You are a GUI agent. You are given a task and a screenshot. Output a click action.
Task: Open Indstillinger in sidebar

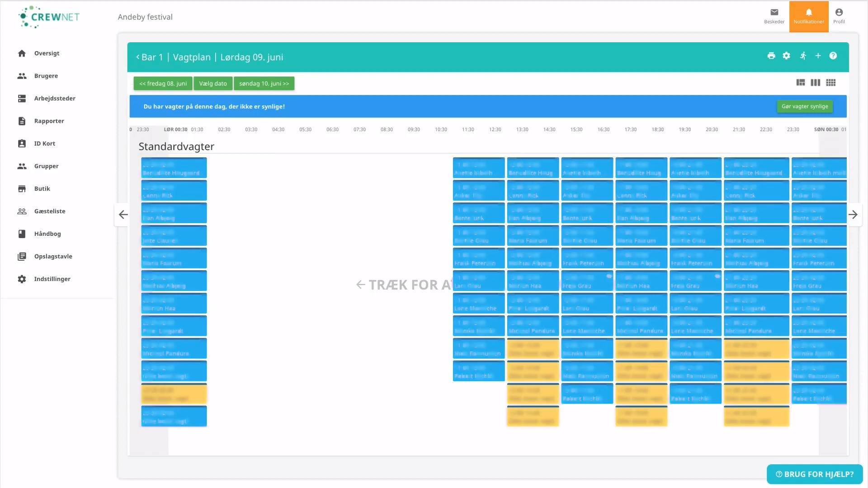(52, 279)
